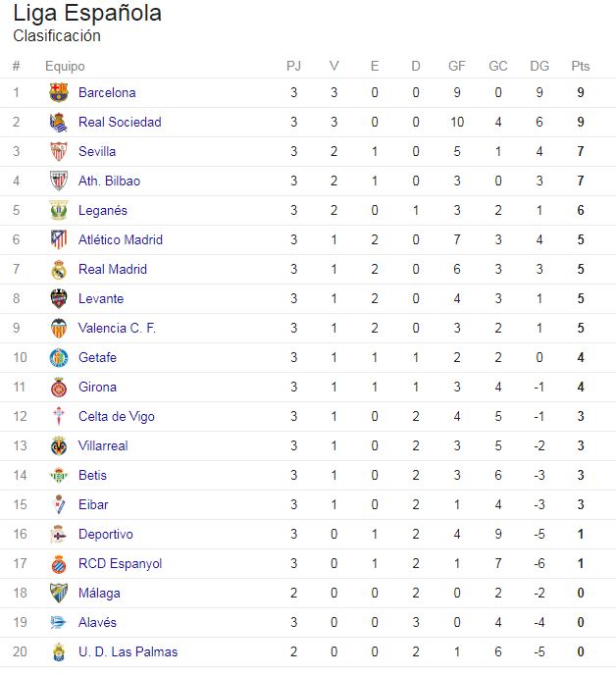Click the Valencia C. F. crest icon
Viewport: 616px width, 675px height.
point(59,329)
